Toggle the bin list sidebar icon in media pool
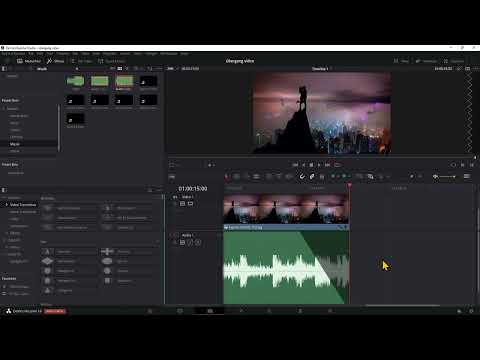Viewport: 480px width, 360px height. (x=4, y=69)
